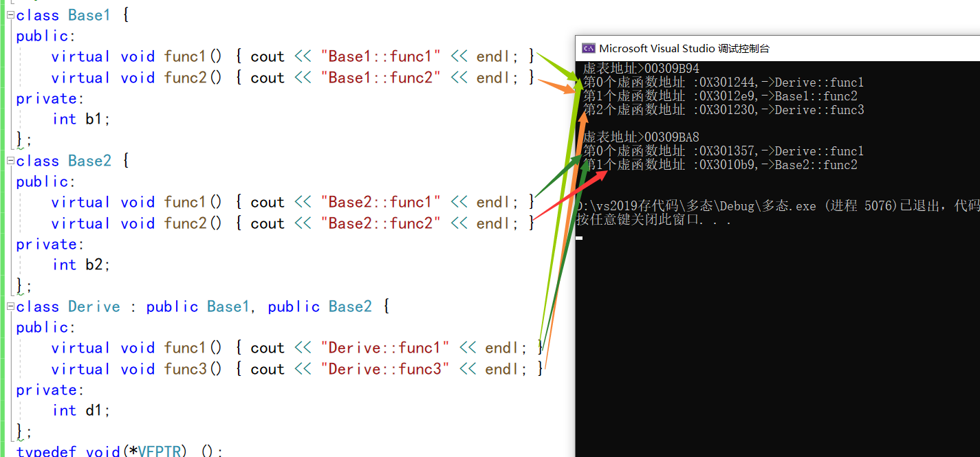Click the Base2 name in class Base2 declaration
Image resolution: width=980 pixels, height=457 pixels.
pyautogui.click(x=89, y=161)
